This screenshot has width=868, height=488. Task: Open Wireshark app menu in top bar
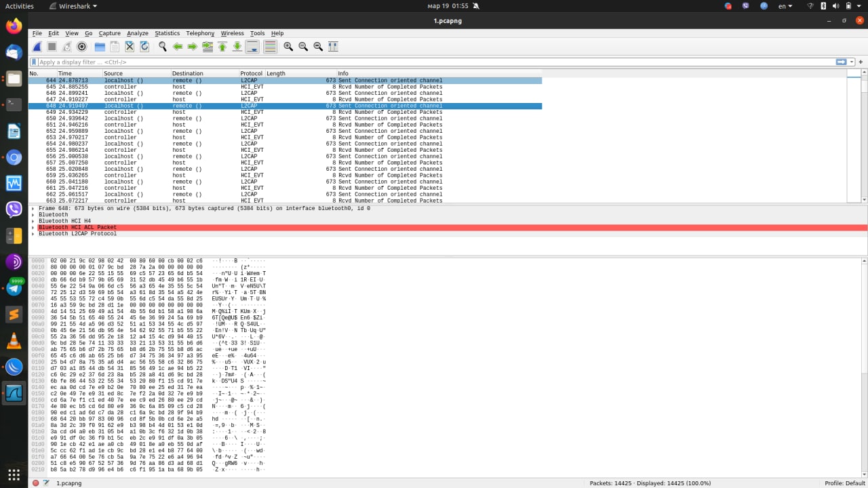[73, 6]
